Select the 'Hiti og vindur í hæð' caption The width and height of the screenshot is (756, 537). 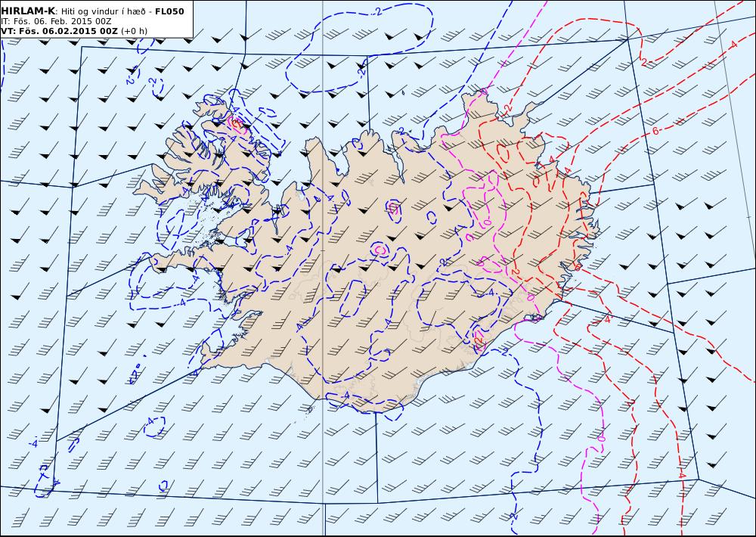tap(106, 11)
